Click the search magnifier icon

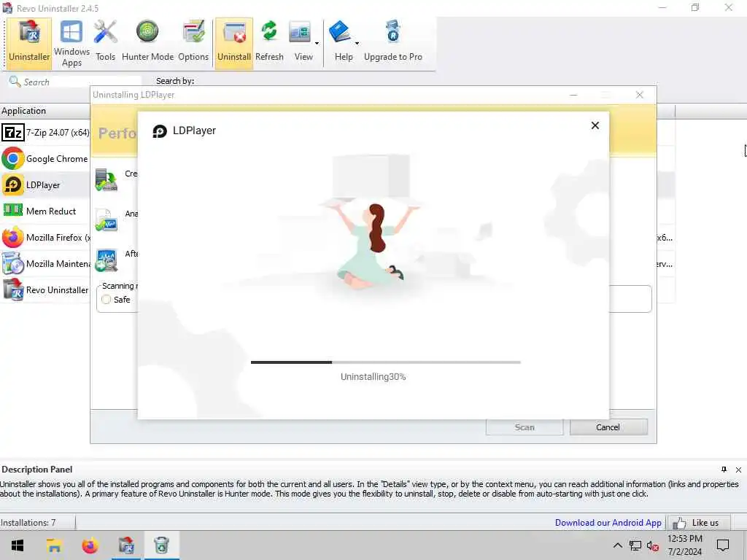tap(15, 82)
